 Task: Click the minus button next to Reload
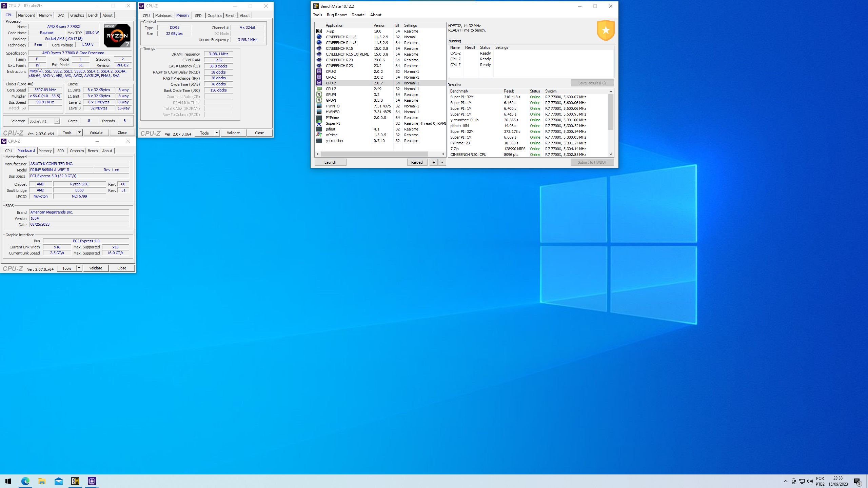[442, 162]
